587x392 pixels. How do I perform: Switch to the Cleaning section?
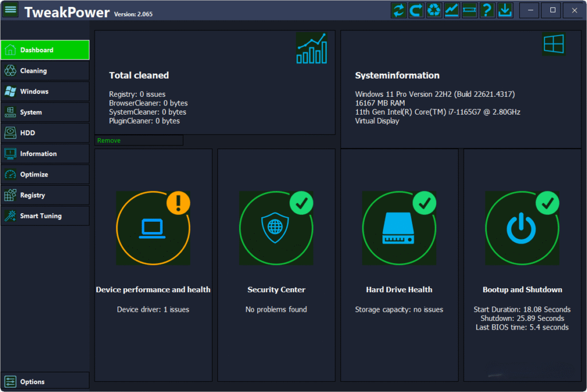[x=45, y=71]
